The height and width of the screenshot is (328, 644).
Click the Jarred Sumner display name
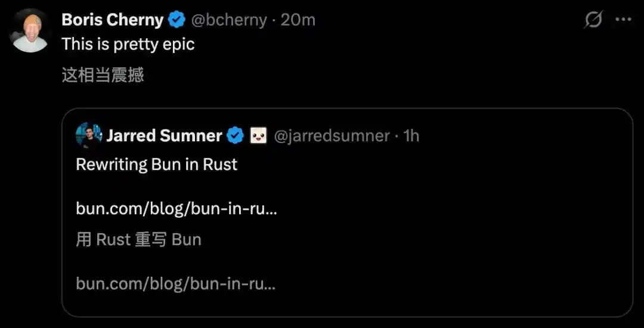click(x=165, y=135)
